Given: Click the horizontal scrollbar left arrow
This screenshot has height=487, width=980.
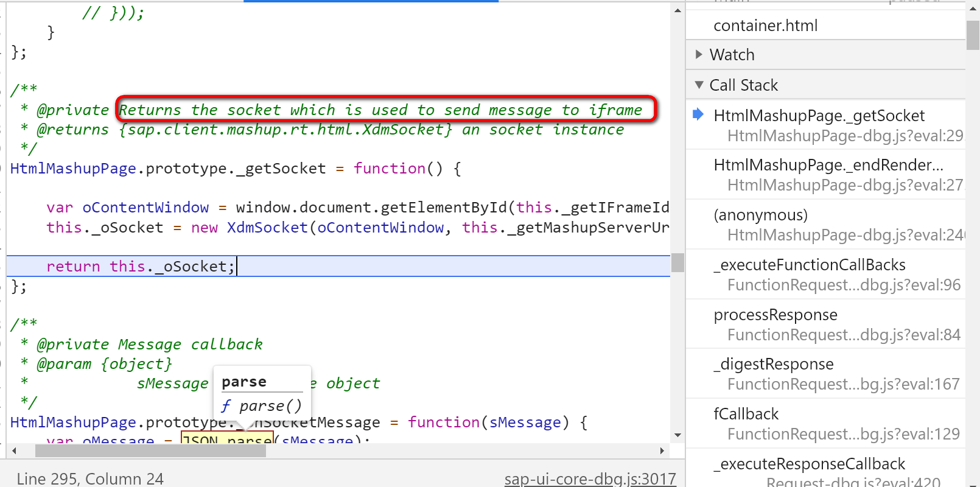Looking at the screenshot, I should coord(14,451).
